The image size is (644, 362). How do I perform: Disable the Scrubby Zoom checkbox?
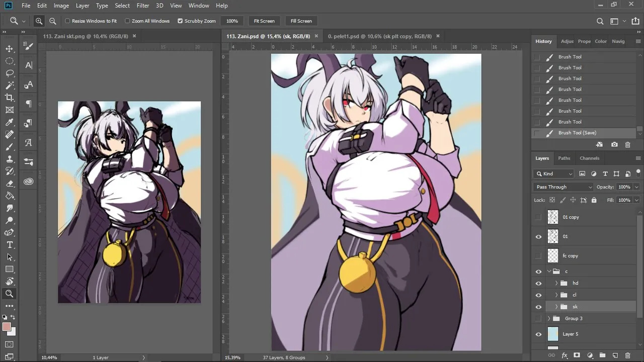(x=180, y=21)
